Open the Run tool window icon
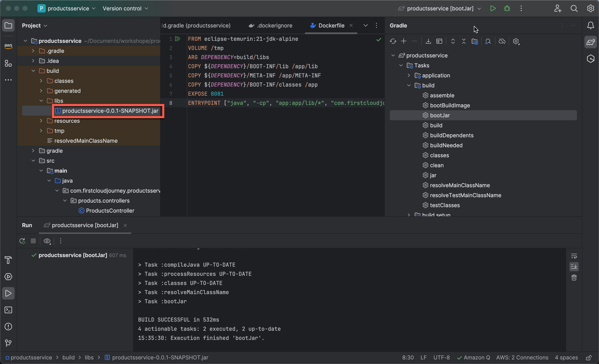 coord(8,293)
